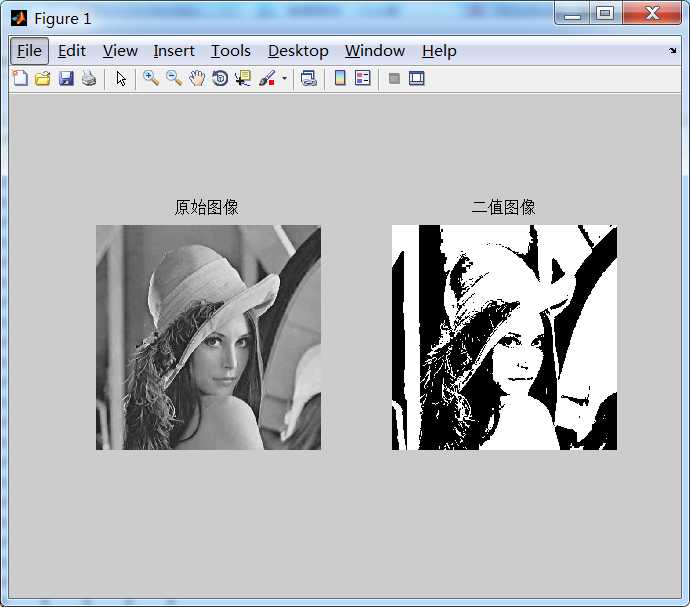
Task: Save the figure using the floppy disk icon
Action: coord(66,78)
